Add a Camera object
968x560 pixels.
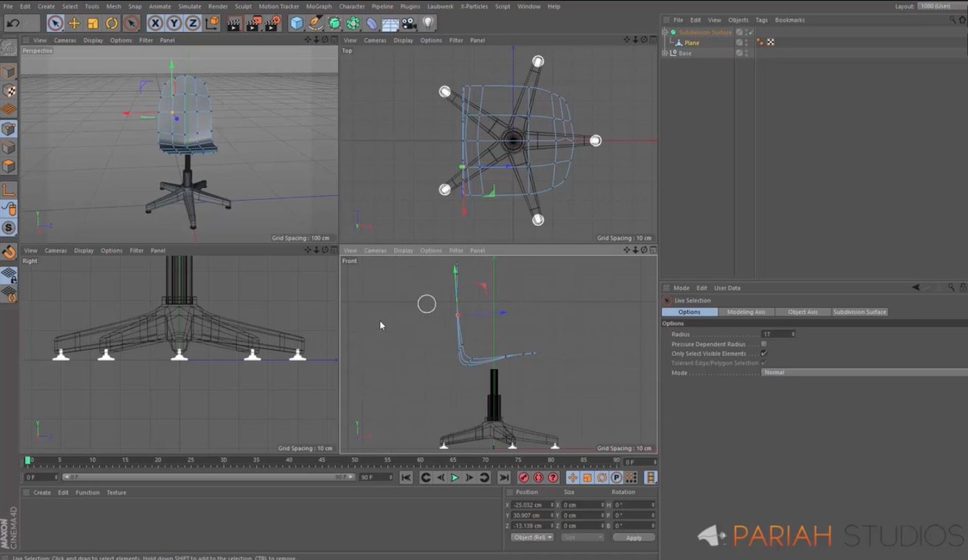coord(409,24)
